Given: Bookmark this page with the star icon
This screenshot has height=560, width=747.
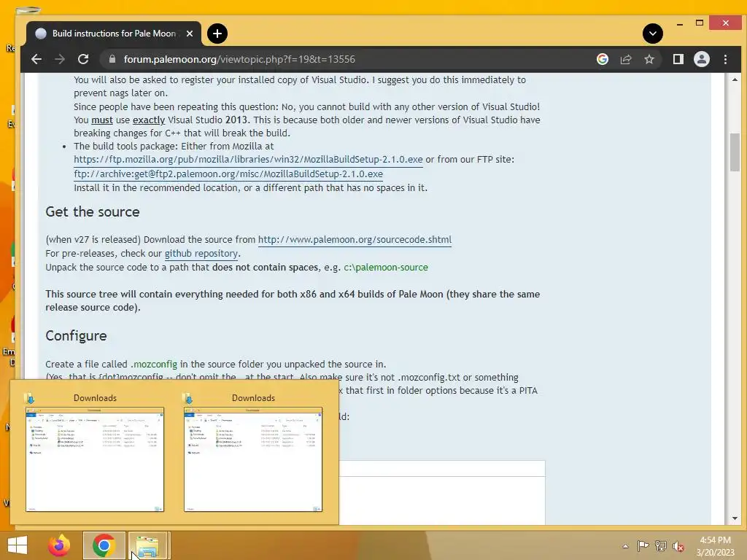Looking at the screenshot, I should tap(649, 59).
